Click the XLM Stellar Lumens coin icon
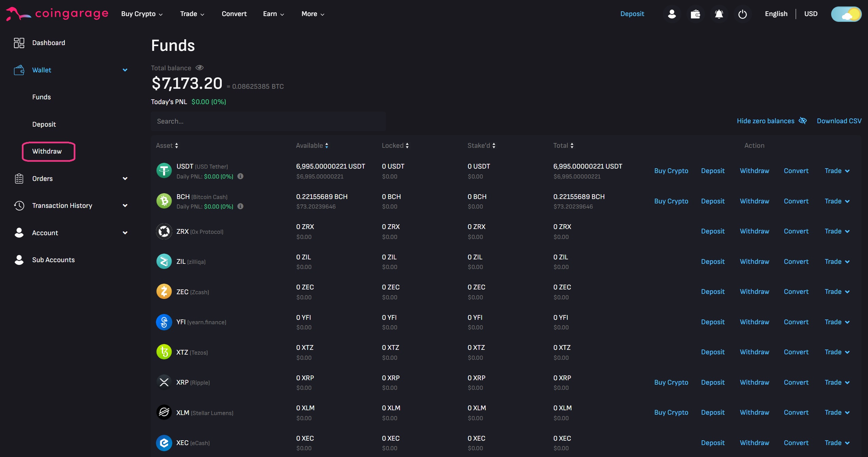 [164, 412]
